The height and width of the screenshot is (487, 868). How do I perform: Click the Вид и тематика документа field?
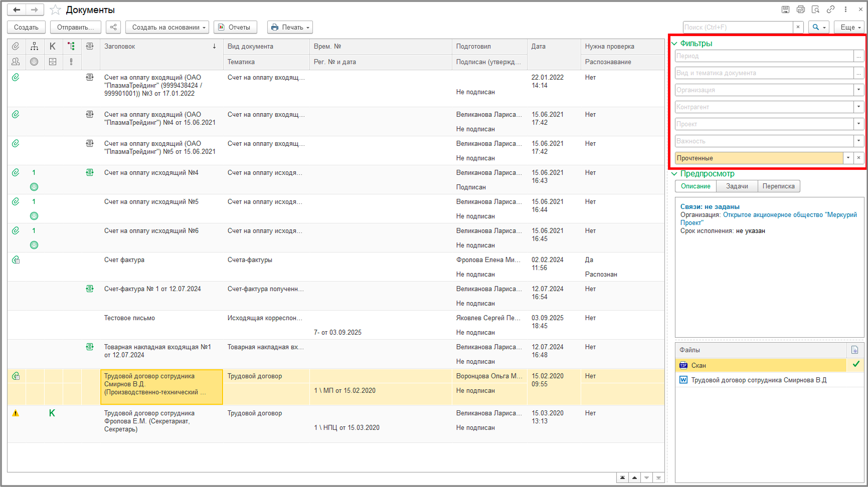click(x=764, y=73)
